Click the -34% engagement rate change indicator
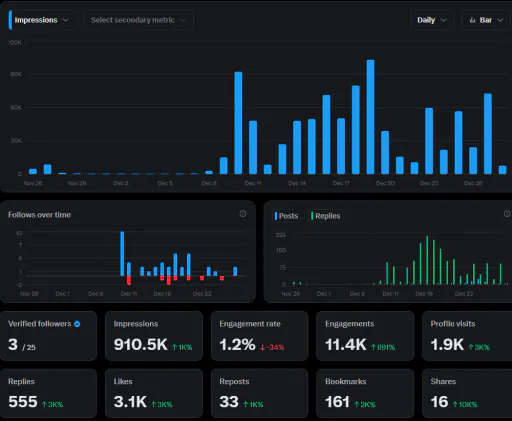 click(272, 347)
